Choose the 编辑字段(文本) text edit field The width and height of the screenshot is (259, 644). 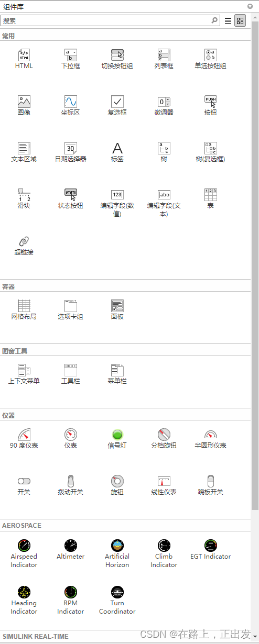point(164,195)
